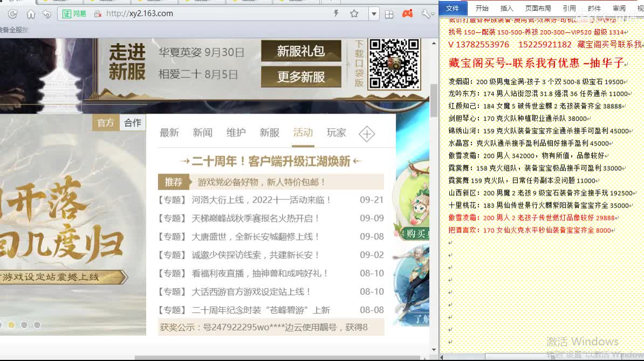Switch to the 最新 news tab
The height and width of the screenshot is (361, 644).
point(169,133)
